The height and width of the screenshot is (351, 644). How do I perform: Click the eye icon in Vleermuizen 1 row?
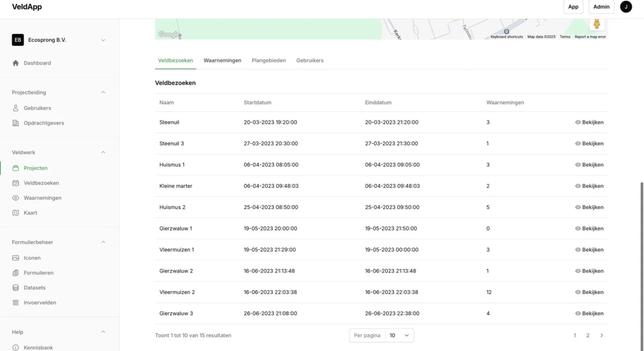click(x=578, y=250)
